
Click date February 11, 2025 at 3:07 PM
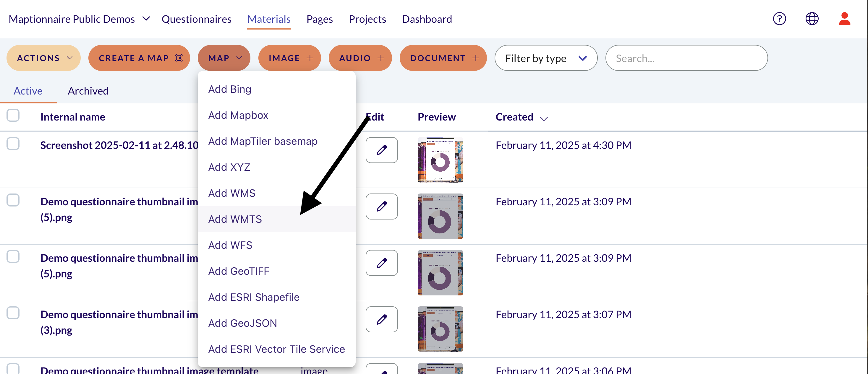tap(563, 314)
